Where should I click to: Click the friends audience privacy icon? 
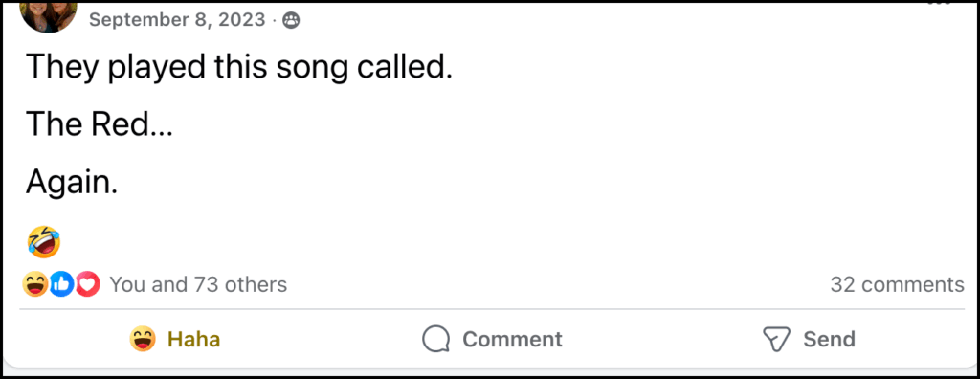pos(291,21)
